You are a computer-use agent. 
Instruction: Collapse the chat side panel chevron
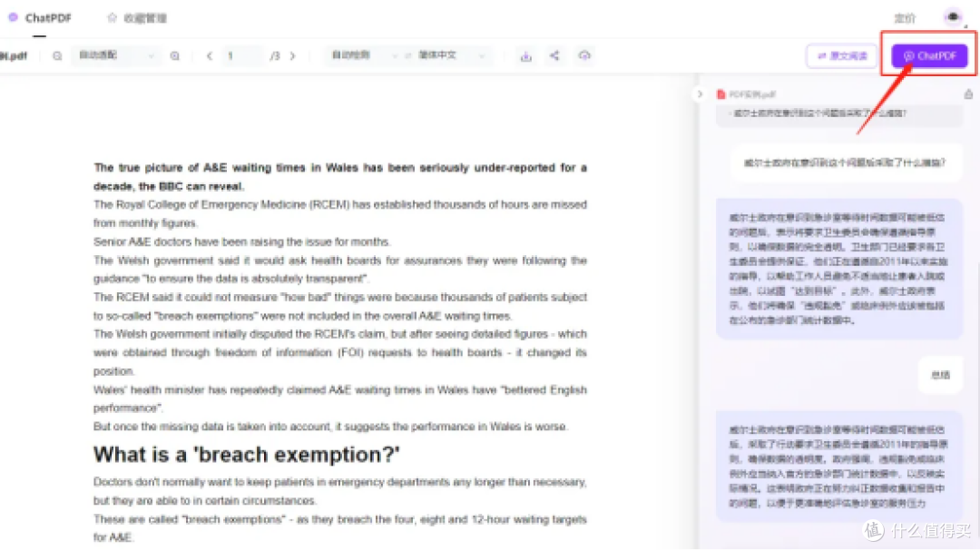700,93
